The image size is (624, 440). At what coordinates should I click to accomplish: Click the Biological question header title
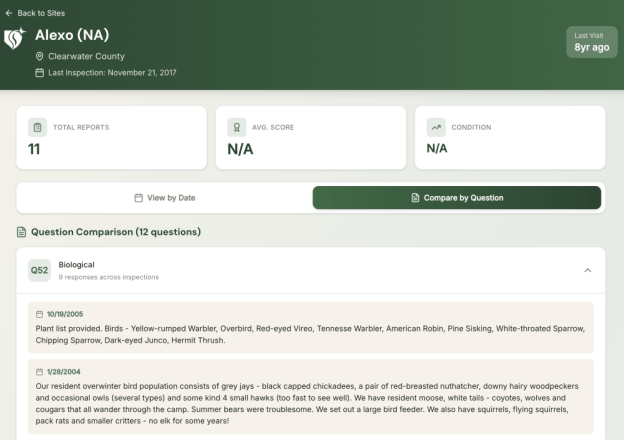76,264
